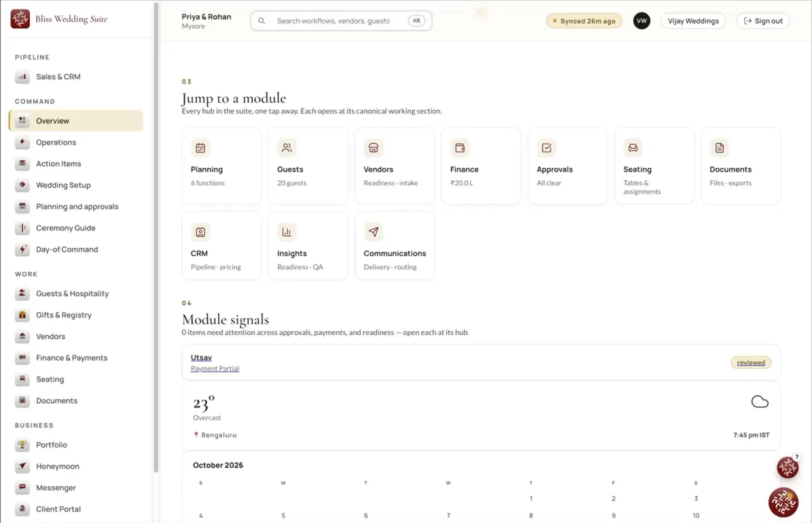Click the Planning calendar card icon

click(200, 148)
